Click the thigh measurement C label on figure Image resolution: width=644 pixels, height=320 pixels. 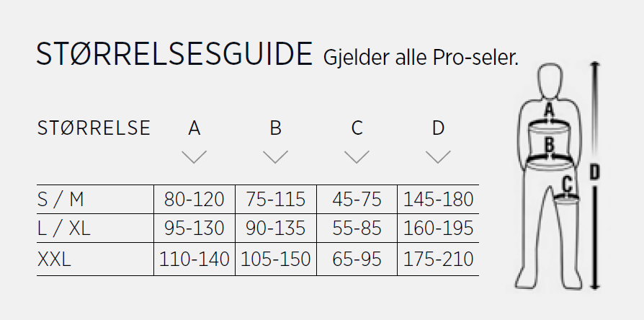(567, 185)
